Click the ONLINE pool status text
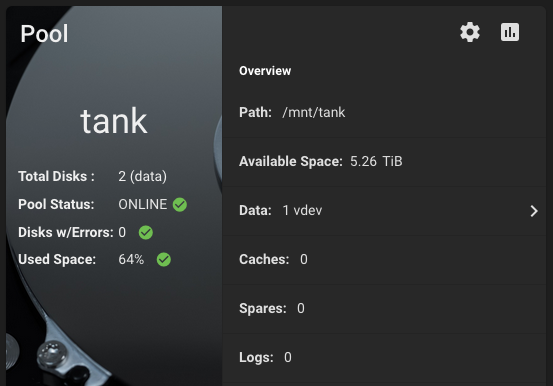The width and height of the screenshot is (553, 386). pos(142,205)
